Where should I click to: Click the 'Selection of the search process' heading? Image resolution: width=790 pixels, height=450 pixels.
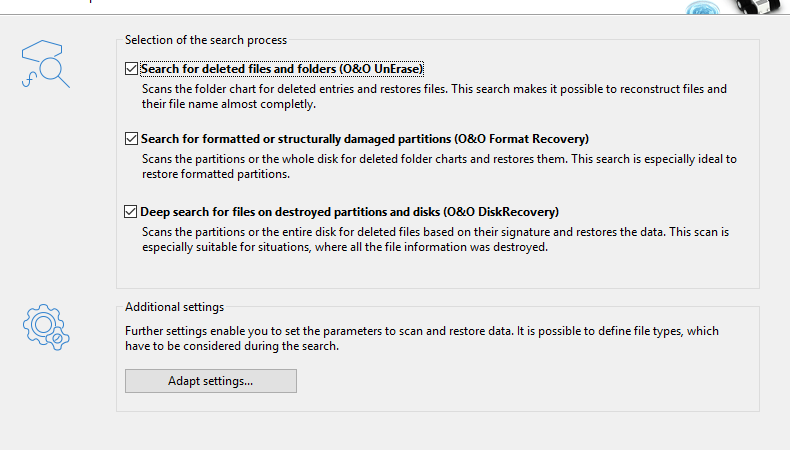tap(206, 40)
